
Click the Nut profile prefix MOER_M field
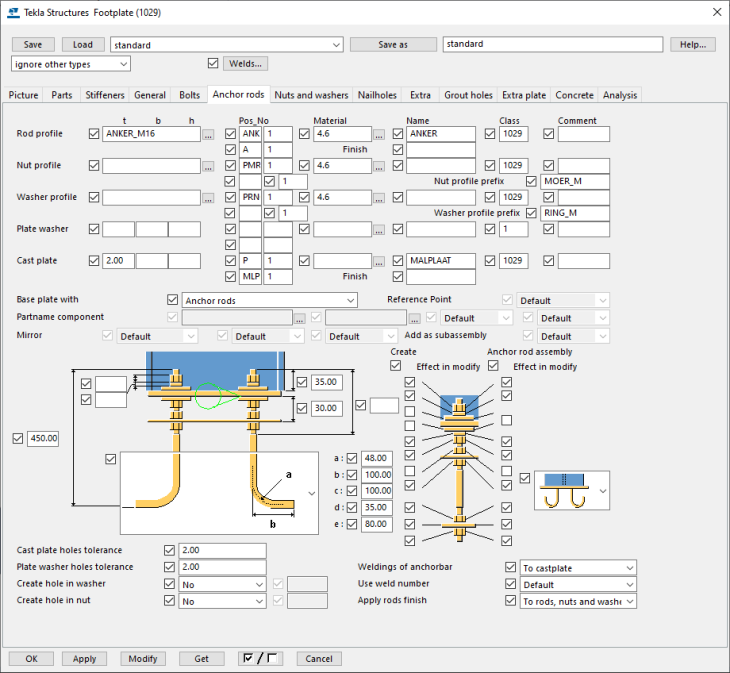576,181
